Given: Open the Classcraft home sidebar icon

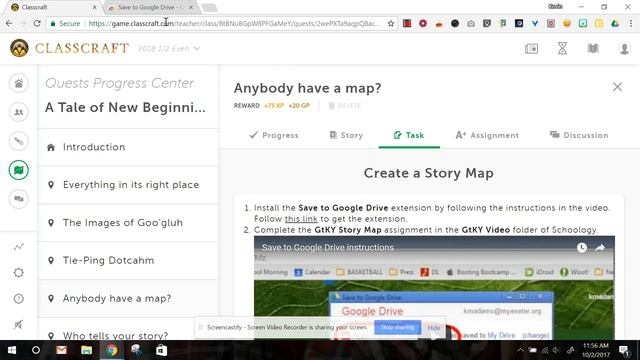Looking at the screenshot, I should [19, 83].
